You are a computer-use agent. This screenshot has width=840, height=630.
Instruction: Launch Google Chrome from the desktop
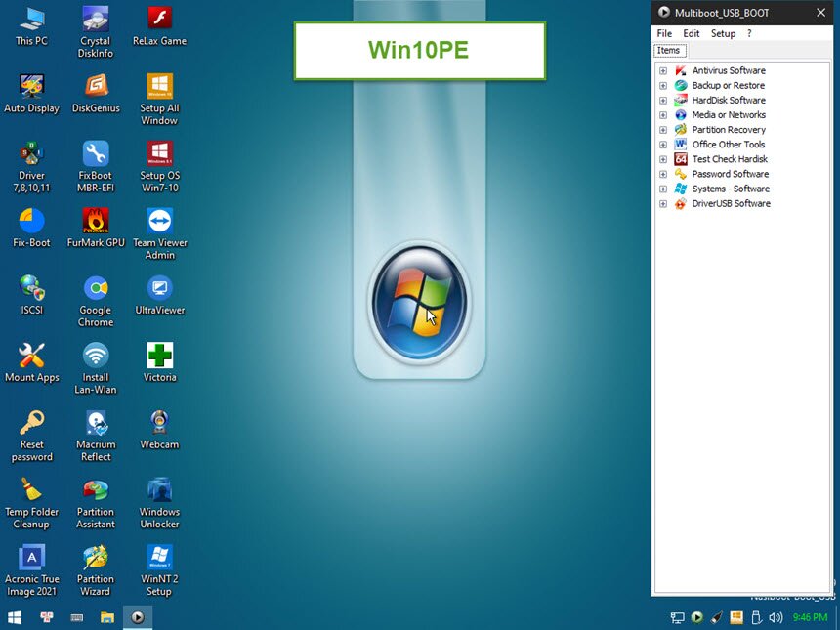(x=96, y=302)
